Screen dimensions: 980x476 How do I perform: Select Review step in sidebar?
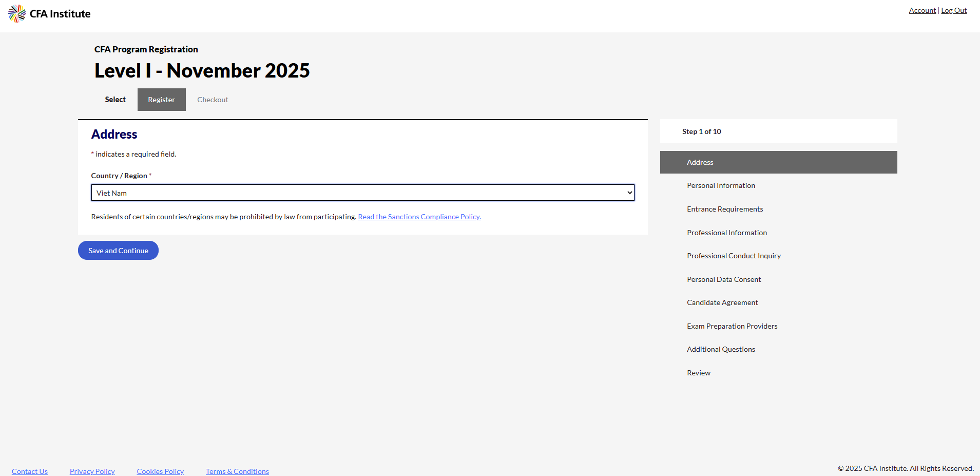click(699, 373)
